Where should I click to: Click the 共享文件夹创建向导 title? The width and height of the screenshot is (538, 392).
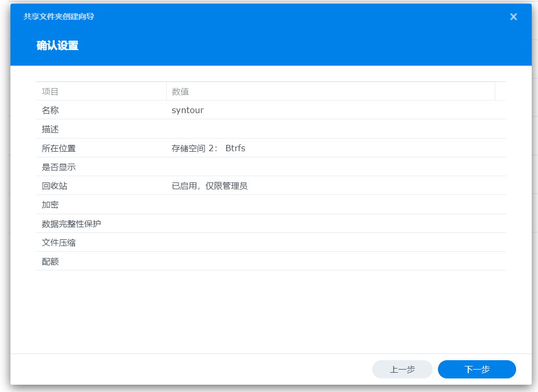click(59, 17)
